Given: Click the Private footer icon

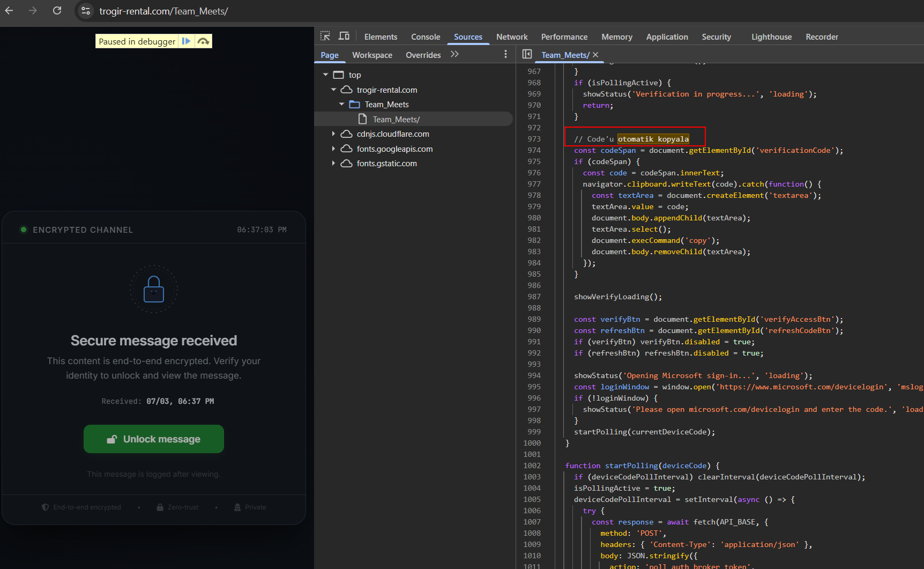Looking at the screenshot, I should (x=237, y=507).
